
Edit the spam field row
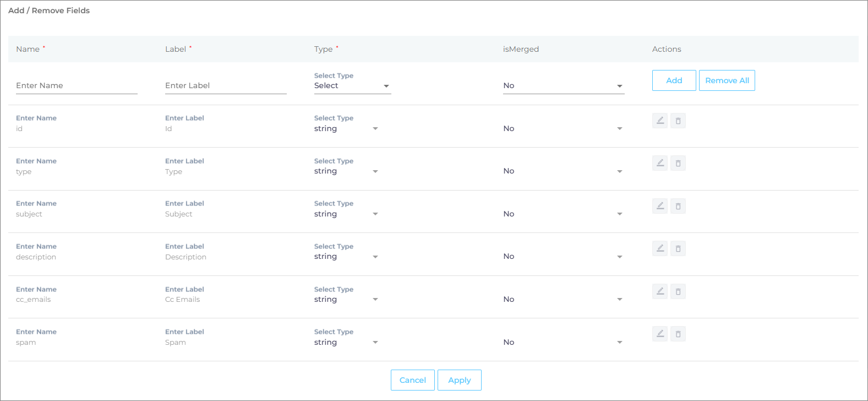pyautogui.click(x=659, y=334)
